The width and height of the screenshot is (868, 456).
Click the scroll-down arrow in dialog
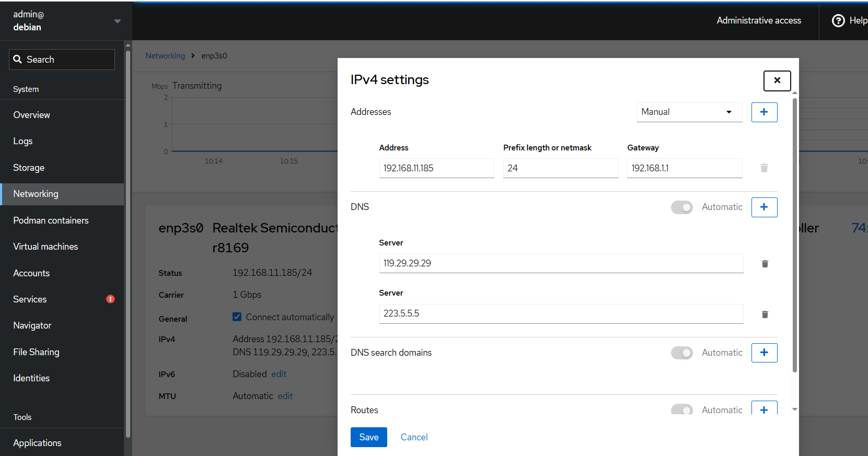795,410
